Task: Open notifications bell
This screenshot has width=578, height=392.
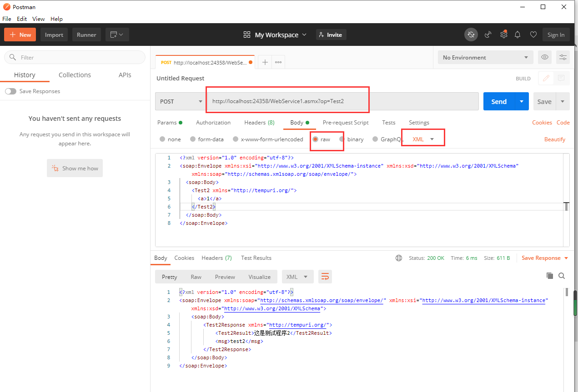Action: click(518, 35)
